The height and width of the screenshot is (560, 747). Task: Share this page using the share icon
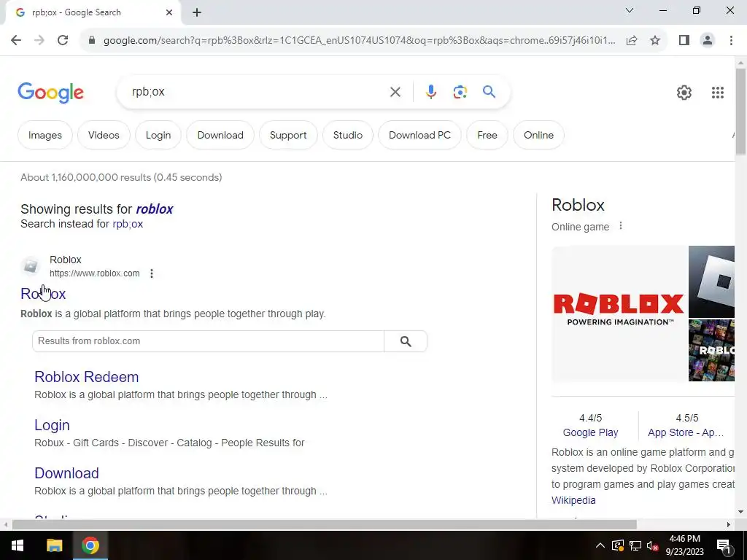click(x=632, y=41)
